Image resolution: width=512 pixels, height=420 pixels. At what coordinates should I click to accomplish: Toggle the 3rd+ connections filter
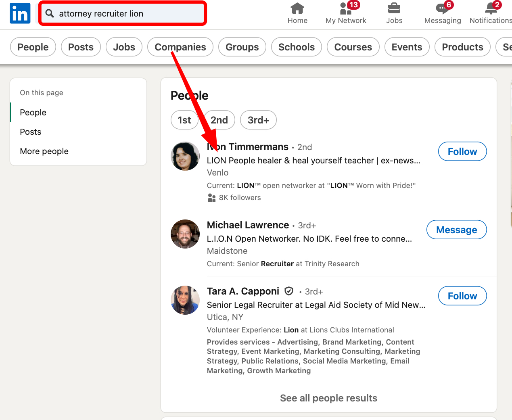point(258,120)
